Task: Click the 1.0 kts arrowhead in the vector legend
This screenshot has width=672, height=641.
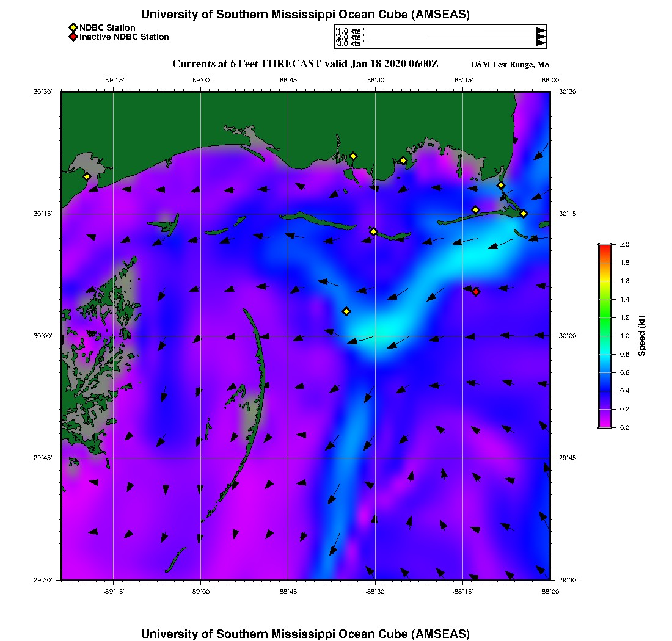Action: pos(541,31)
